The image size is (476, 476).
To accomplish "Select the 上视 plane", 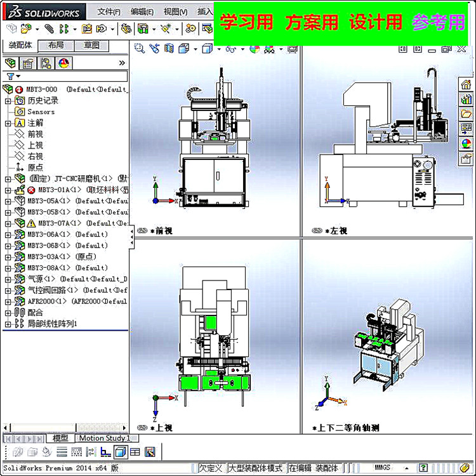I will (x=35, y=145).
